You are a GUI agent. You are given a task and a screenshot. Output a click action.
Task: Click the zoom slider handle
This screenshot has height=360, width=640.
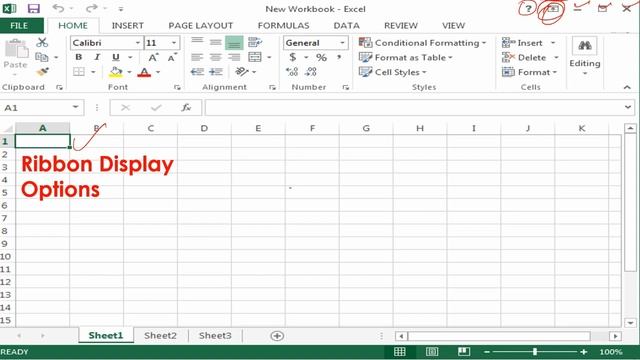[x=535, y=351]
